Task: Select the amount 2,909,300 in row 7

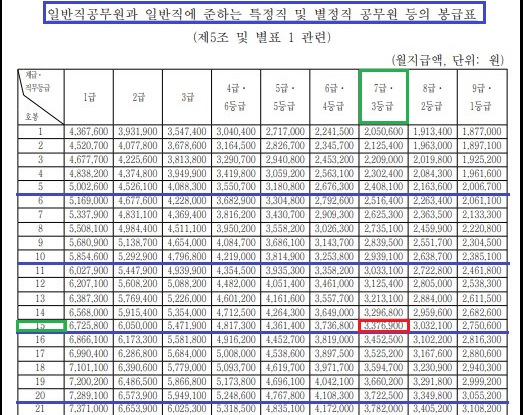Action: (334, 215)
